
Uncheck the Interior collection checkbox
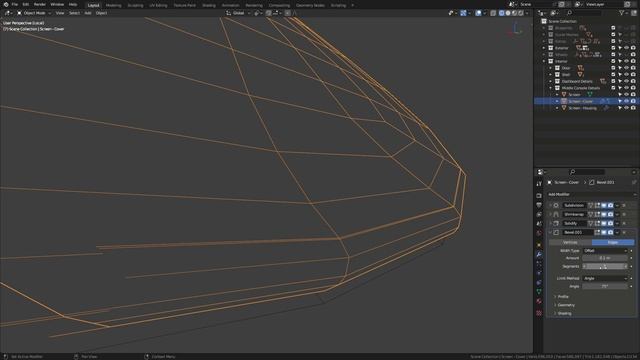click(x=613, y=61)
